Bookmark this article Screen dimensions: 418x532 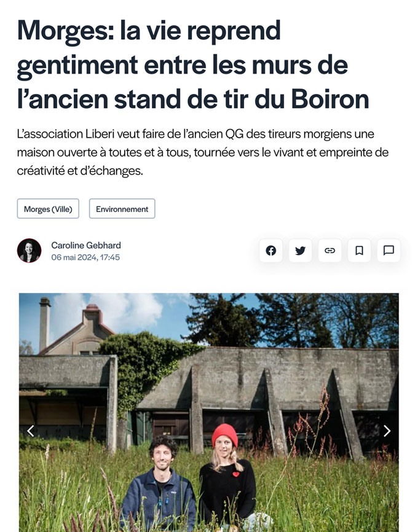359,251
